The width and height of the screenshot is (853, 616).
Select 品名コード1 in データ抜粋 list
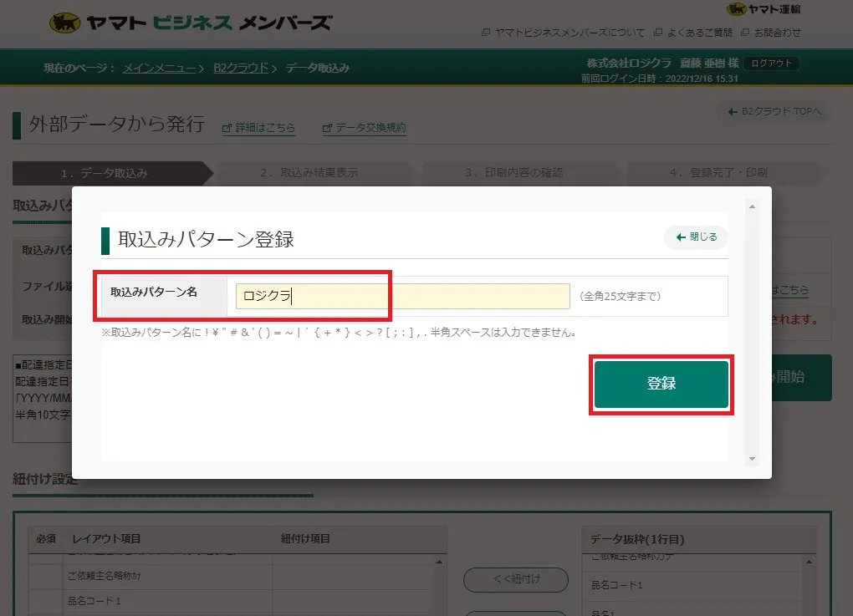[692, 585]
